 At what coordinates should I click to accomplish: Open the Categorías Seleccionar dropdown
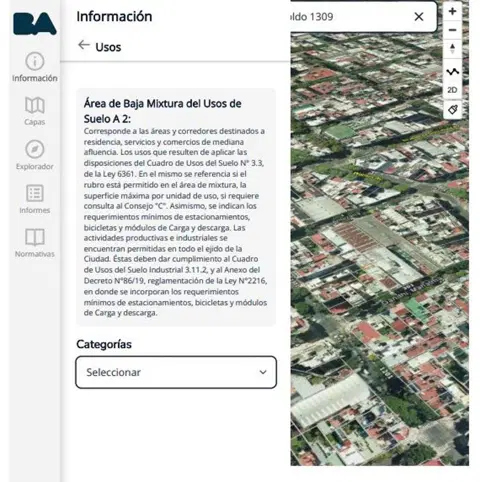tap(176, 372)
